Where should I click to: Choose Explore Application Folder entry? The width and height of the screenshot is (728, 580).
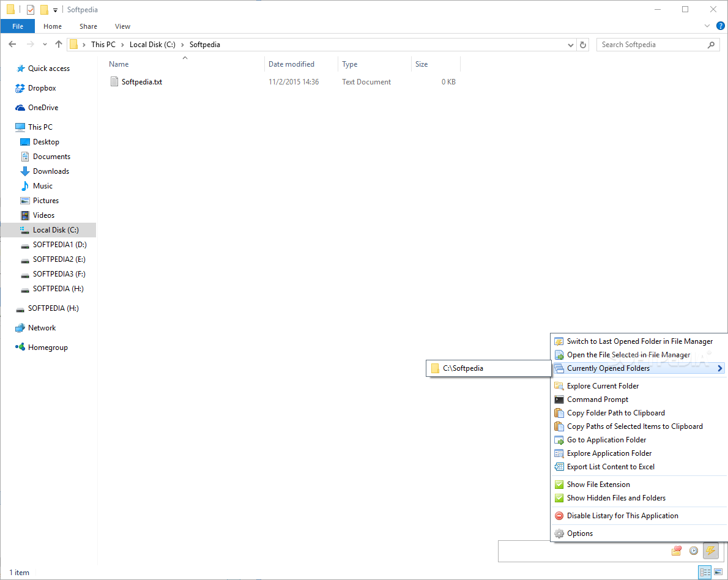(639, 454)
